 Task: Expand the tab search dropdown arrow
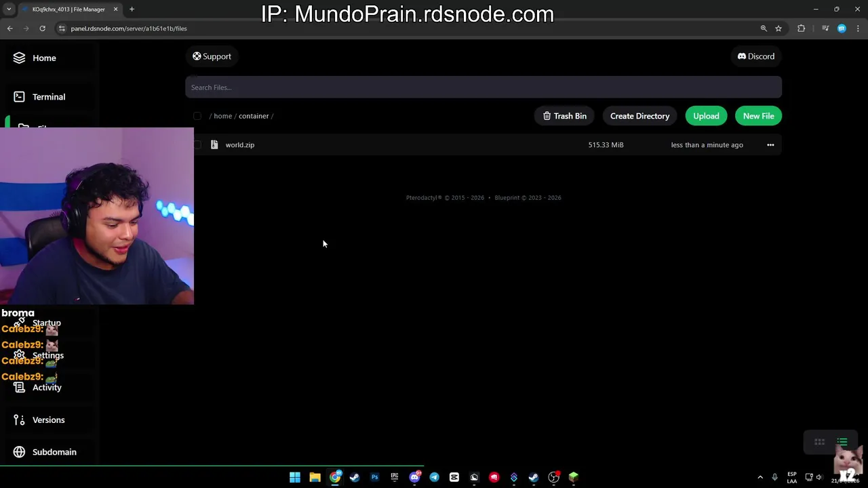click(x=9, y=9)
